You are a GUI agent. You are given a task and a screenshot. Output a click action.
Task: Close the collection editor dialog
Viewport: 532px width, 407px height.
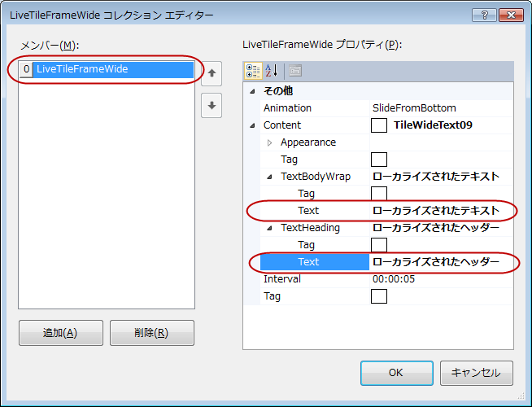tap(511, 15)
